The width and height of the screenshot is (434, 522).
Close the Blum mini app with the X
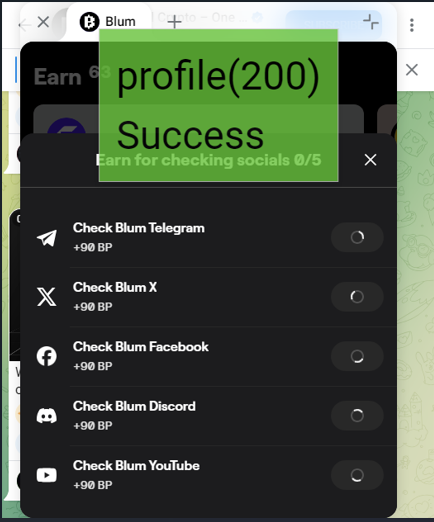point(43,22)
